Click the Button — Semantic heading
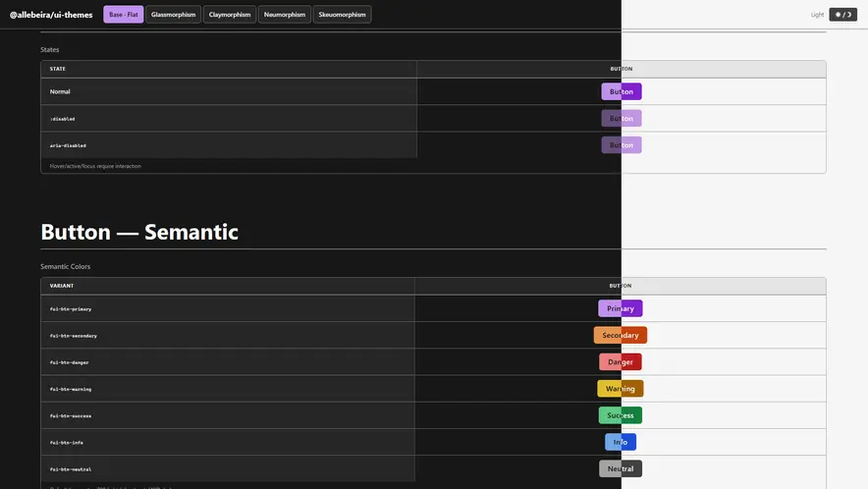 tap(139, 232)
